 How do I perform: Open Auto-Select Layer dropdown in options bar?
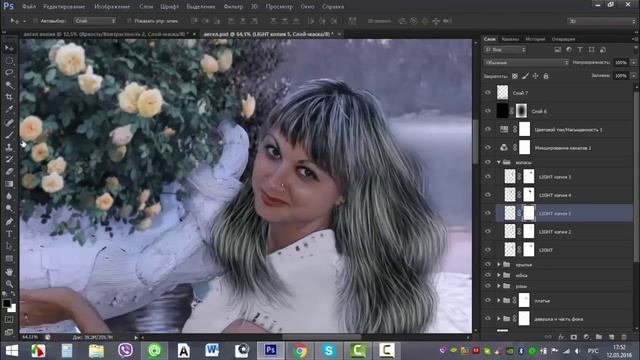(x=95, y=21)
